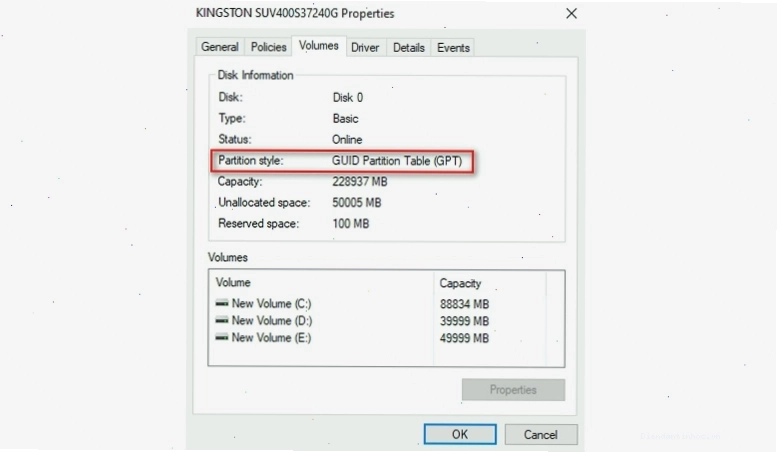This screenshot has width=777, height=453.
Task: Select the New Volume (C:) row
Action: [386, 303]
